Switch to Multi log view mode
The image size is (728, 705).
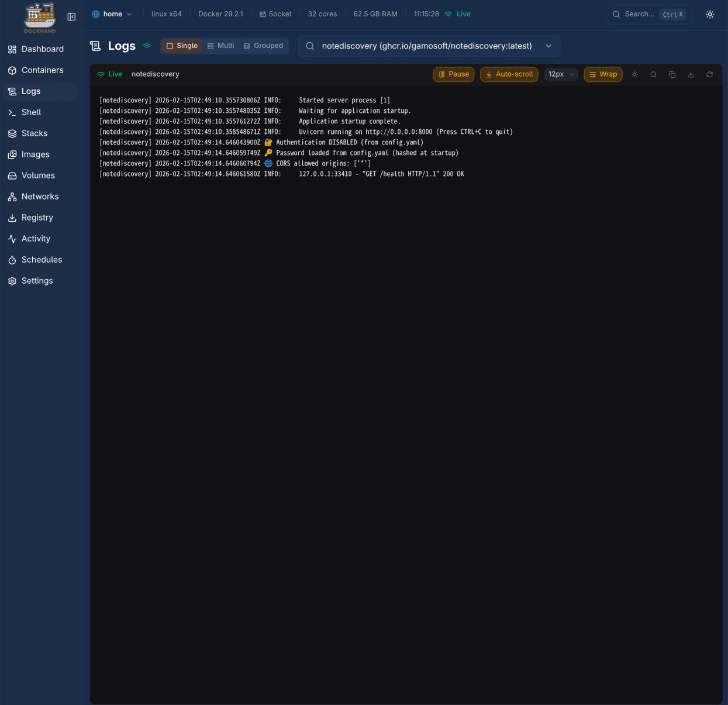click(220, 46)
